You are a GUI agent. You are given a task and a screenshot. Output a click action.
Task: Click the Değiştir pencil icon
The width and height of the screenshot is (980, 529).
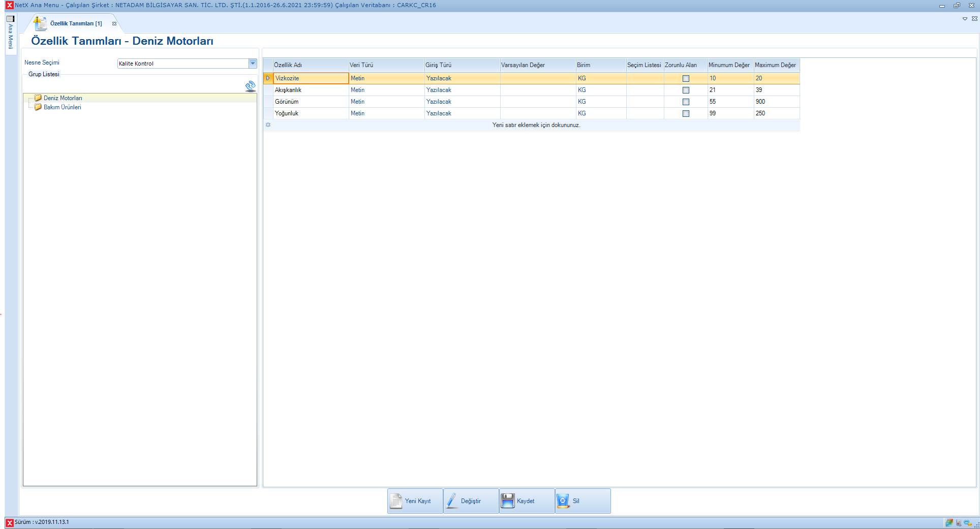point(451,501)
